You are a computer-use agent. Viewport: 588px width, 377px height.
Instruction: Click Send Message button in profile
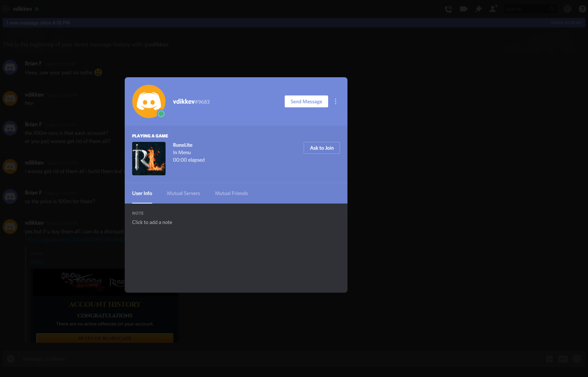[306, 101]
